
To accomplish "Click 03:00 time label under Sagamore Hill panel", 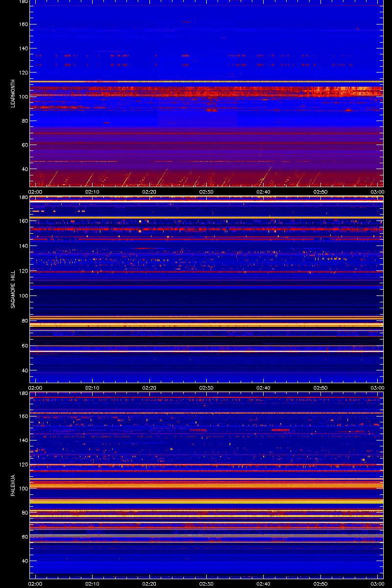I will [377, 388].
